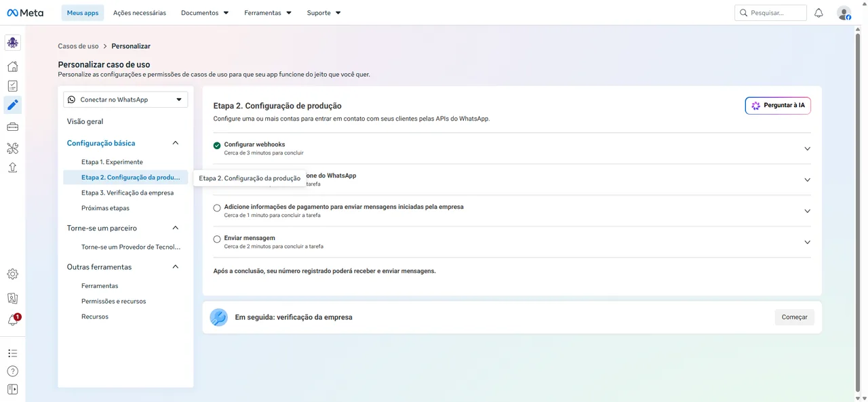Toggle the sidebar collapse panel icon
The image size is (868, 402).
(13, 390)
